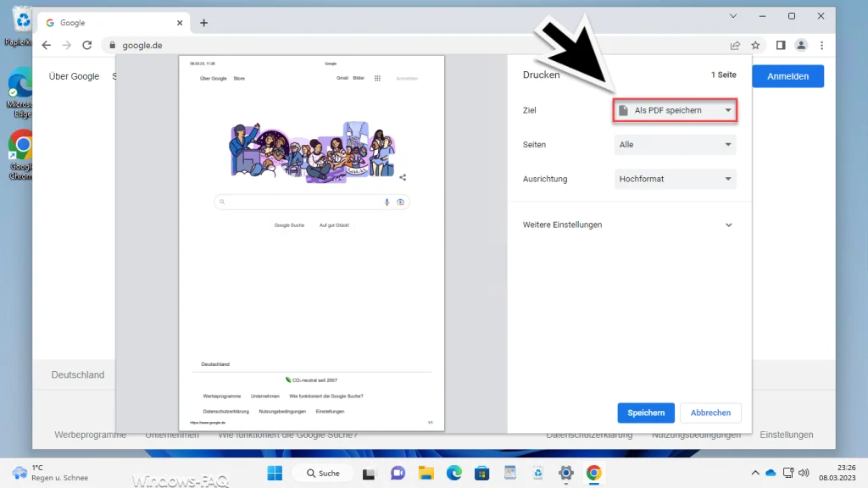Open File Explorer from taskbar
The width and height of the screenshot is (868, 488).
(426, 473)
